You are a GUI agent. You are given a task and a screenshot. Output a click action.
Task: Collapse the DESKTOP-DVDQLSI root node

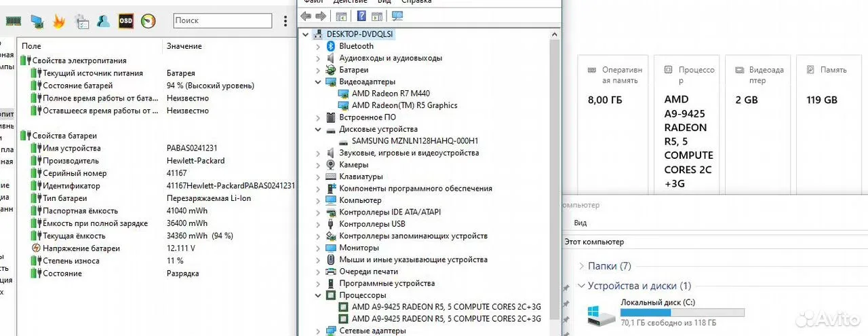coord(306,34)
